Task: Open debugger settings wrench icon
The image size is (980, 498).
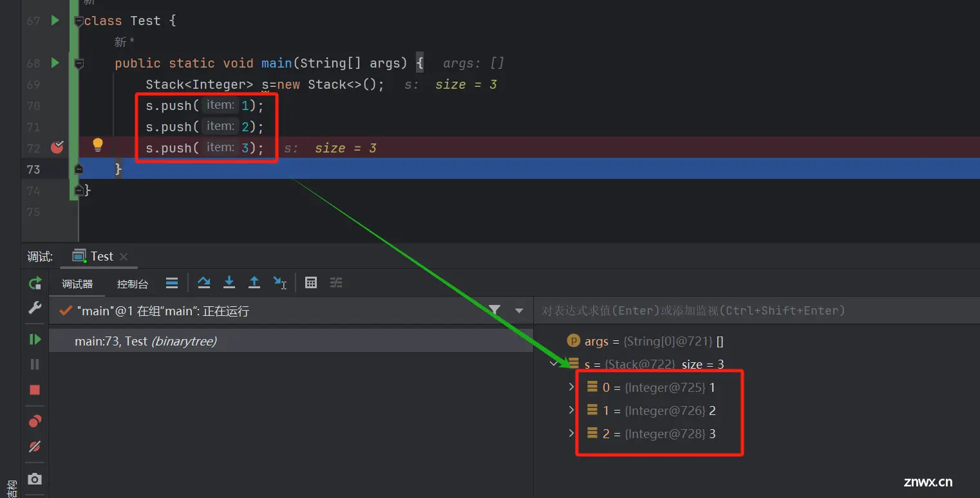Action: [35, 308]
